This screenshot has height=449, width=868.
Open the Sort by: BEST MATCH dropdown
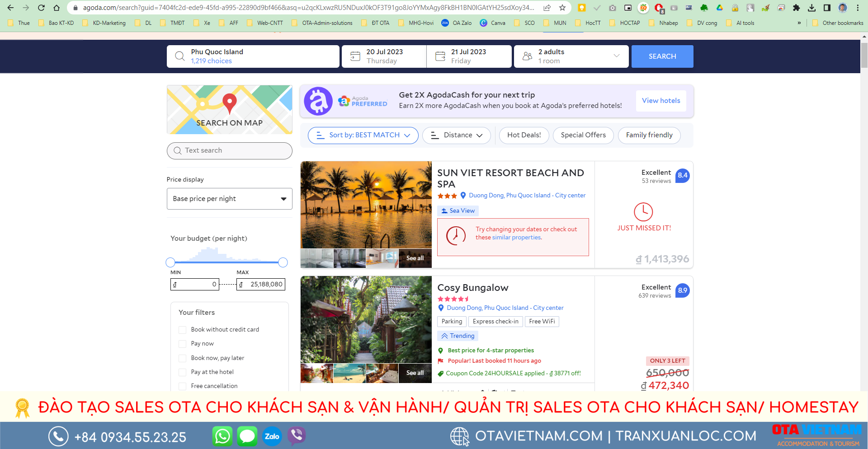[x=363, y=135]
